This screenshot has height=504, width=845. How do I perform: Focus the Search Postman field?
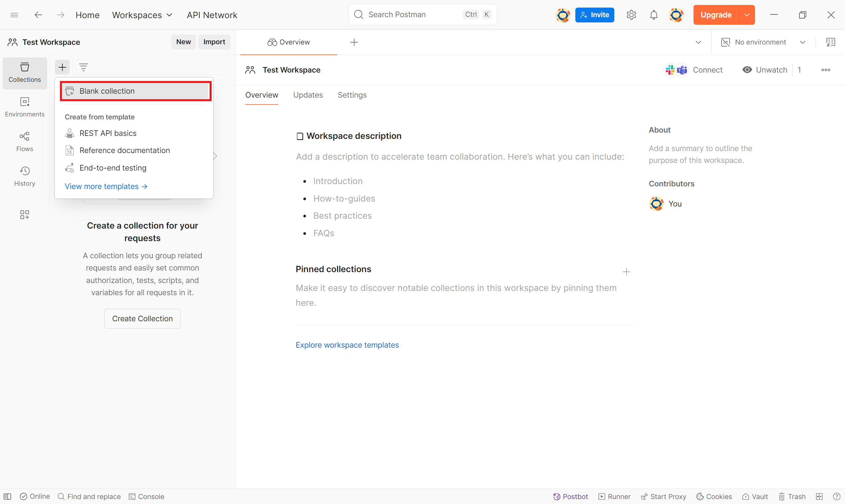(422, 15)
